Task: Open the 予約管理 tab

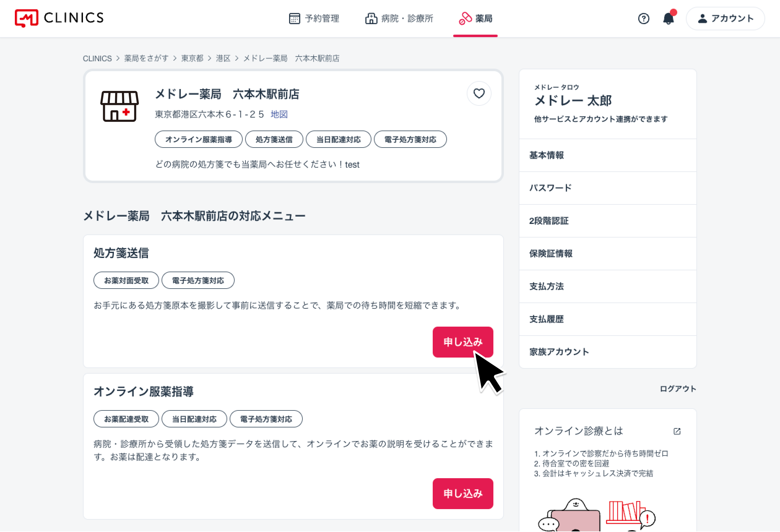Action: point(314,19)
